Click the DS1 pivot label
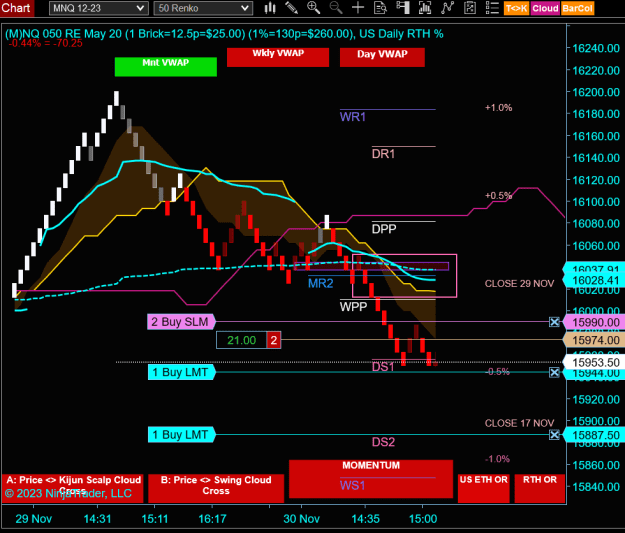 (383, 367)
